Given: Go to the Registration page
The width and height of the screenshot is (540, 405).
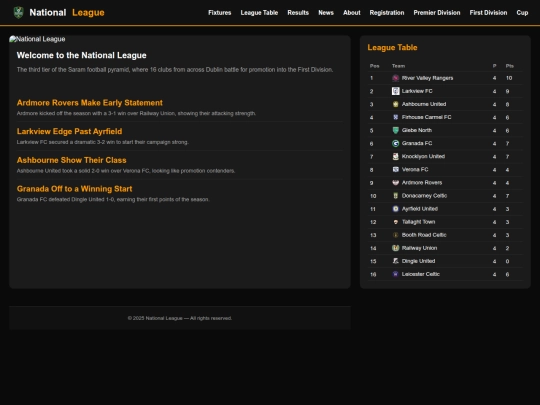Looking at the screenshot, I should coord(387,13).
